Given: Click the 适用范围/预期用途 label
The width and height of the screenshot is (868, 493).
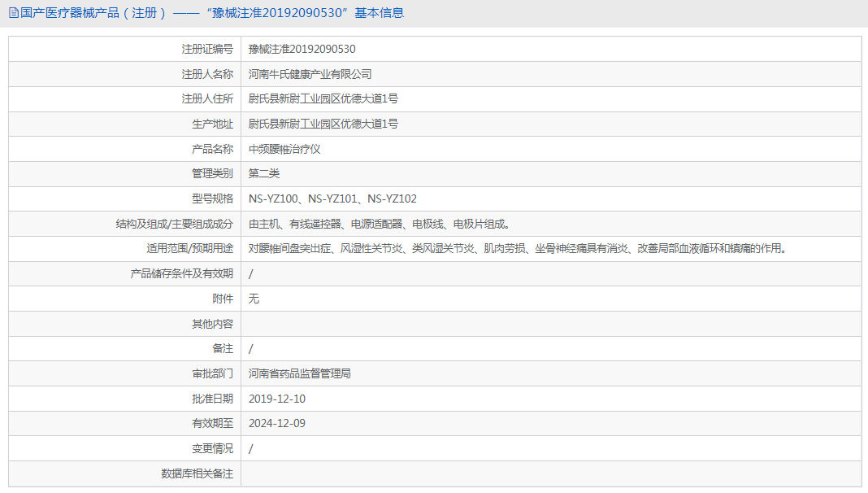Looking at the screenshot, I should pyautogui.click(x=190, y=249).
